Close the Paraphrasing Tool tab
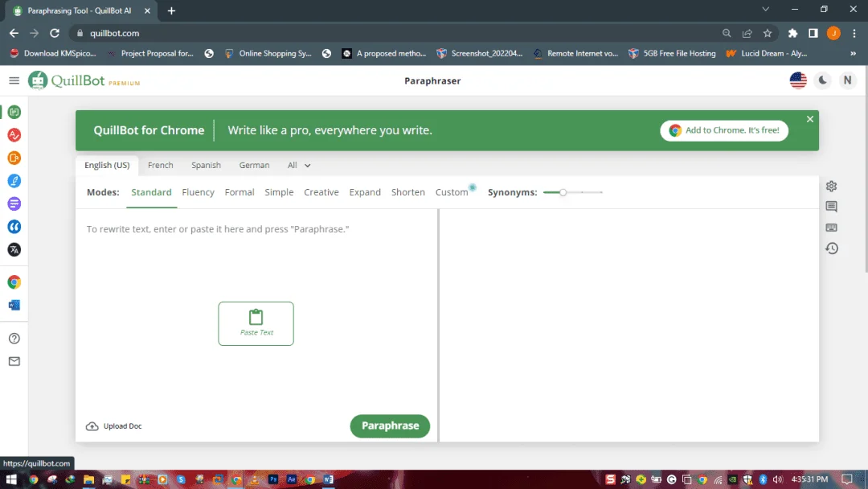 click(x=147, y=10)
